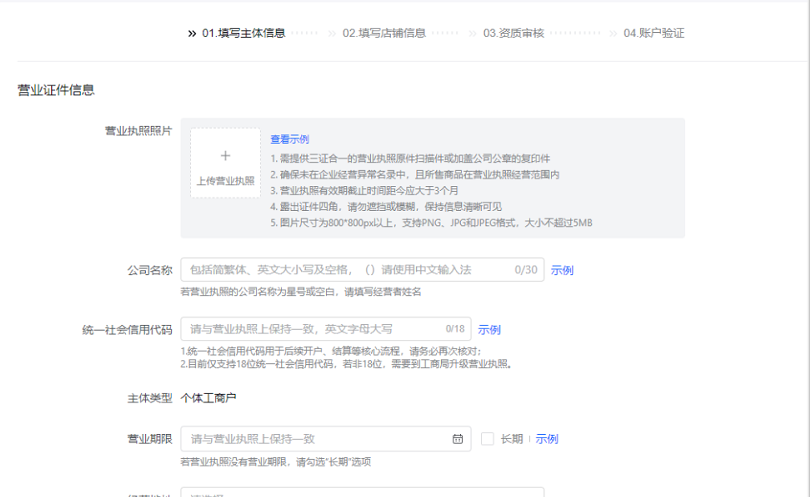Go to step 03.资质审核
Screen dimensions: 810x497
(x=513, y=33)
